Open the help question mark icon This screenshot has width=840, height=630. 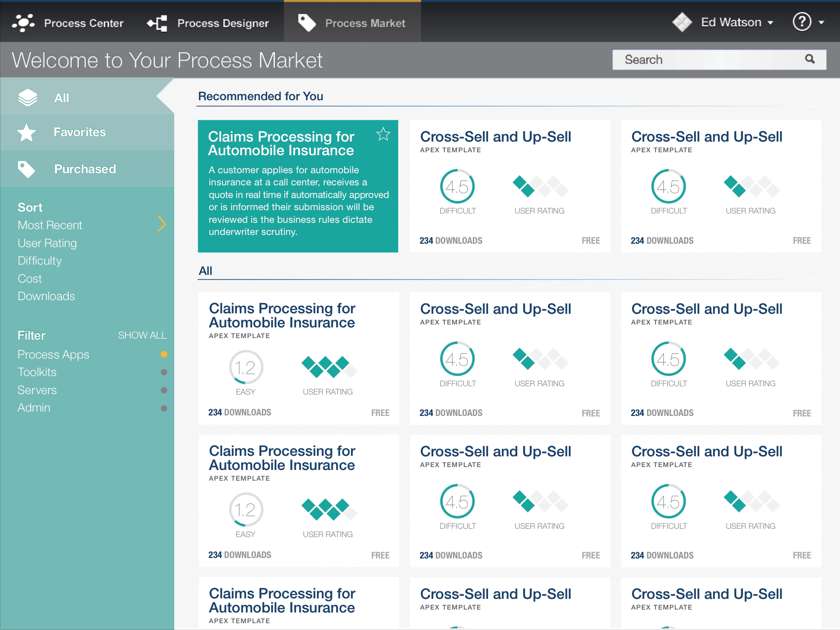[802, 22]
